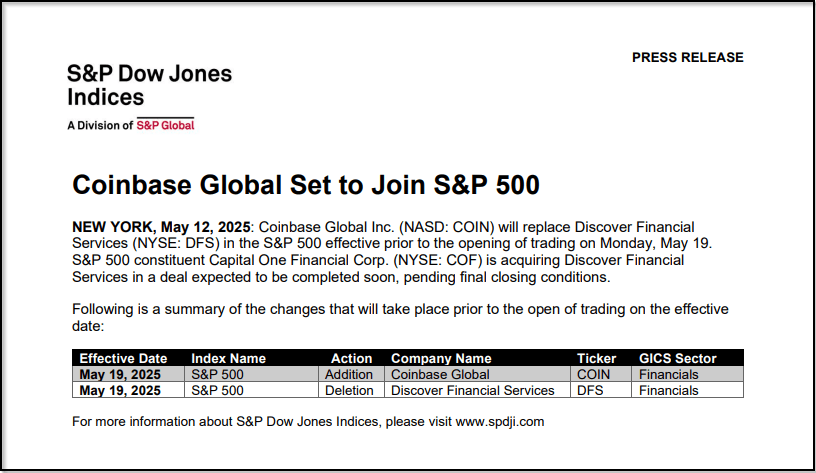The width and height of the screenshot is (816, 473).
Task: Click the S&P Dow Jones Indices logo
Action: (x=149, y=86)
